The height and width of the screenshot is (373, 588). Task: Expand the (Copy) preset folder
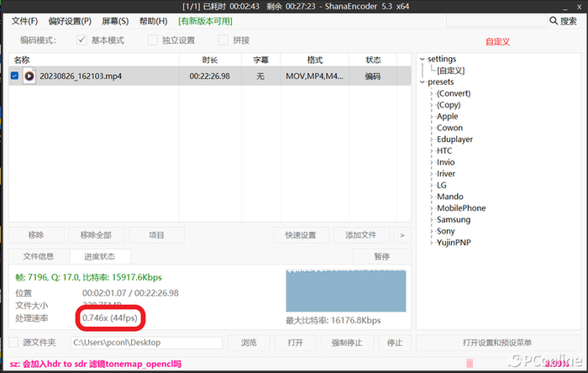(432, 105)
